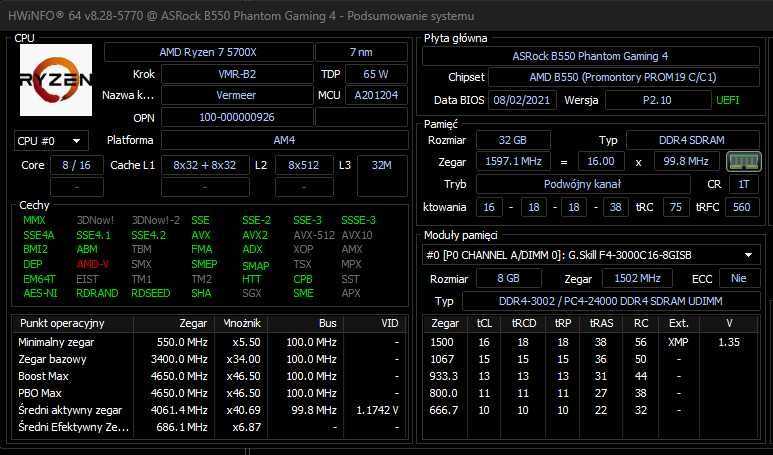Click the DDR4-3002 memory type field

point(611,301)
